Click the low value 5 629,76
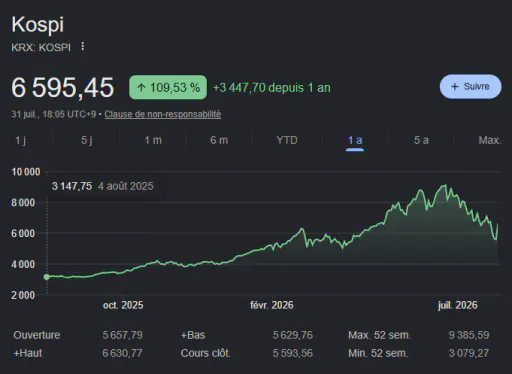512x374 pixels. click(293, 335)
